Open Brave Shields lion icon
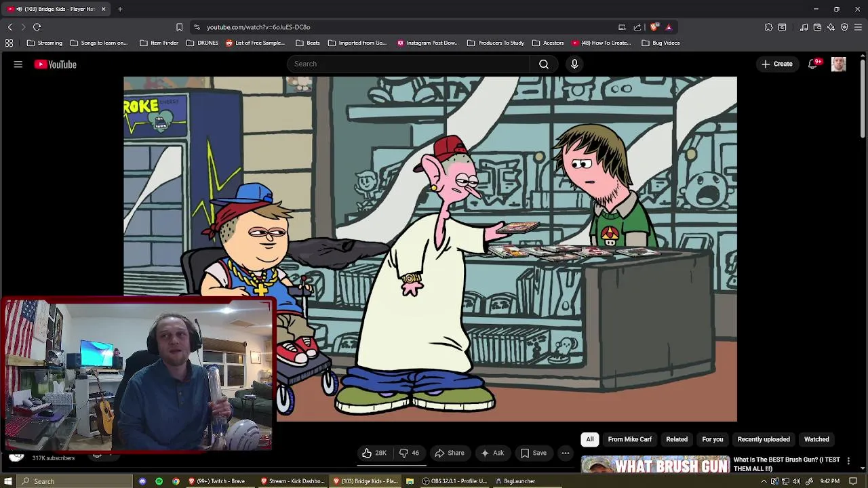This screenshot has height=488, width=868. coord(654,27)
